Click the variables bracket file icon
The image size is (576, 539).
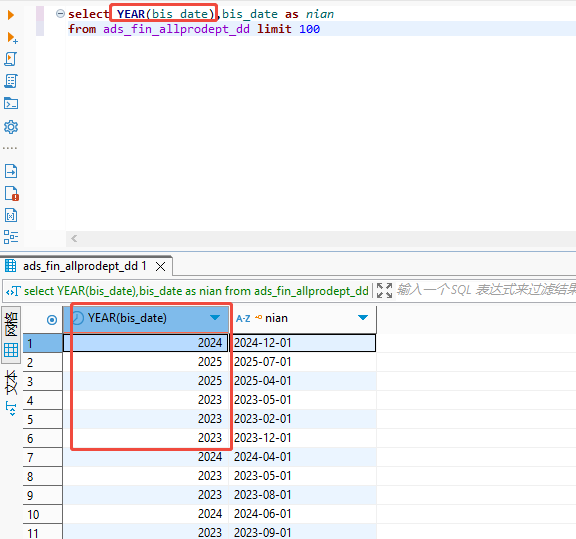[11, 215]
